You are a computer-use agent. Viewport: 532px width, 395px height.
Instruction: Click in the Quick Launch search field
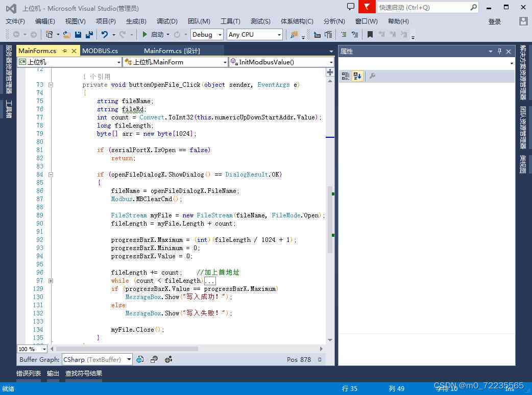tap(422, 7)
